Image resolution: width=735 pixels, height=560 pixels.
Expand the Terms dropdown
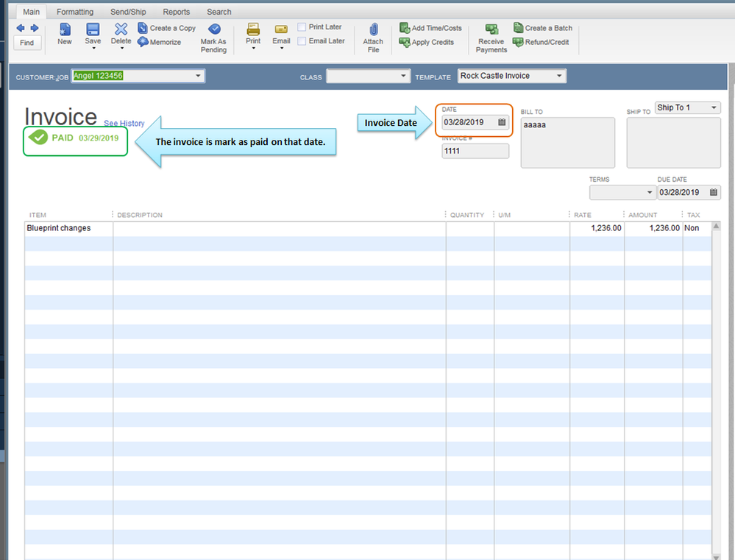(649, 193)
